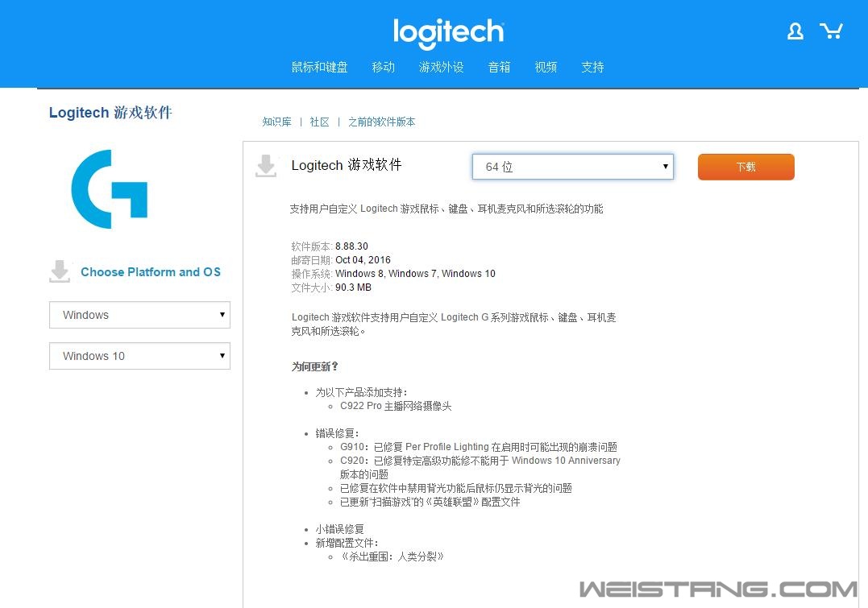Screen dimensions: 868x608
Task: Follow the 知识库 link
Action: (x=276, y=122)
